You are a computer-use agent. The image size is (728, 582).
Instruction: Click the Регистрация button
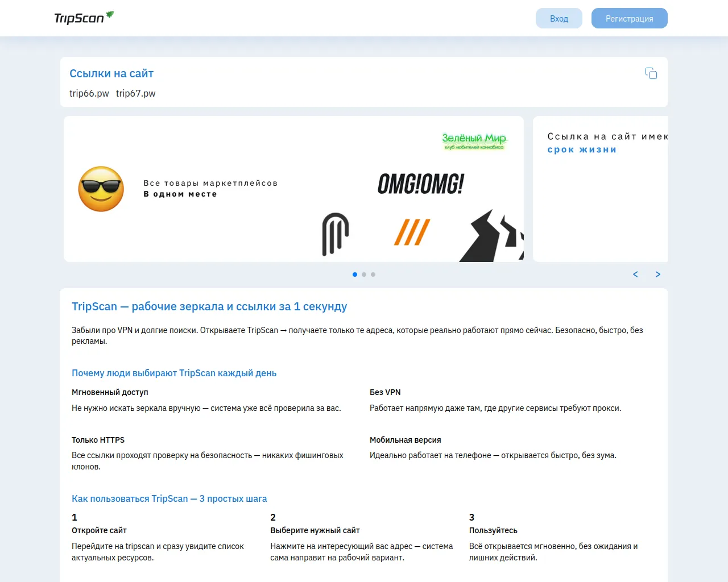[630, 18]
